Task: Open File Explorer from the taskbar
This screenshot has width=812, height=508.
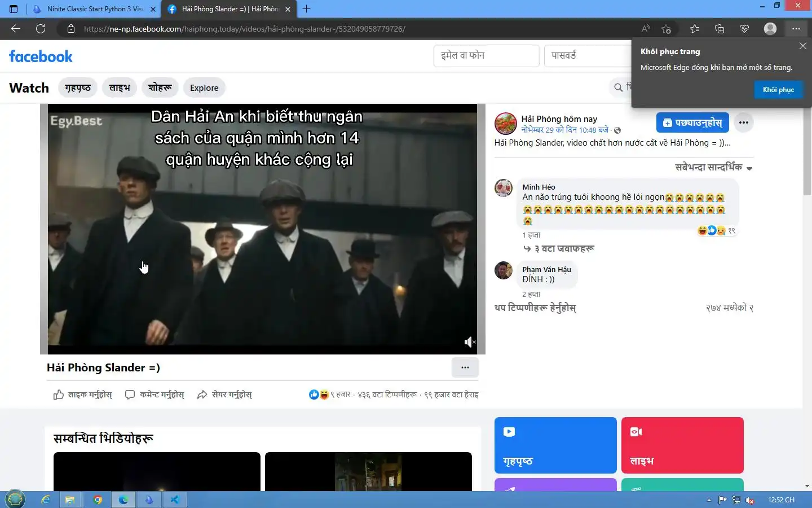Action: [x=70, y=500]
